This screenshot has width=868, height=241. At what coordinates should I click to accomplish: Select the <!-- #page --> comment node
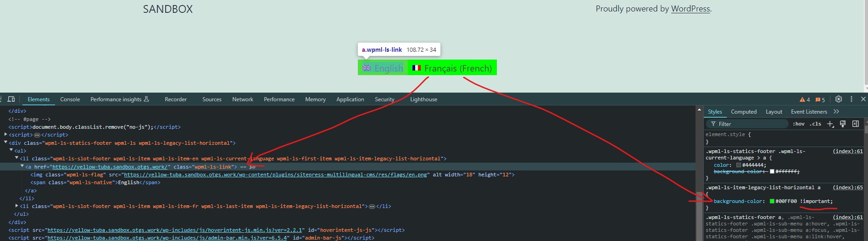tap(29, 119)
